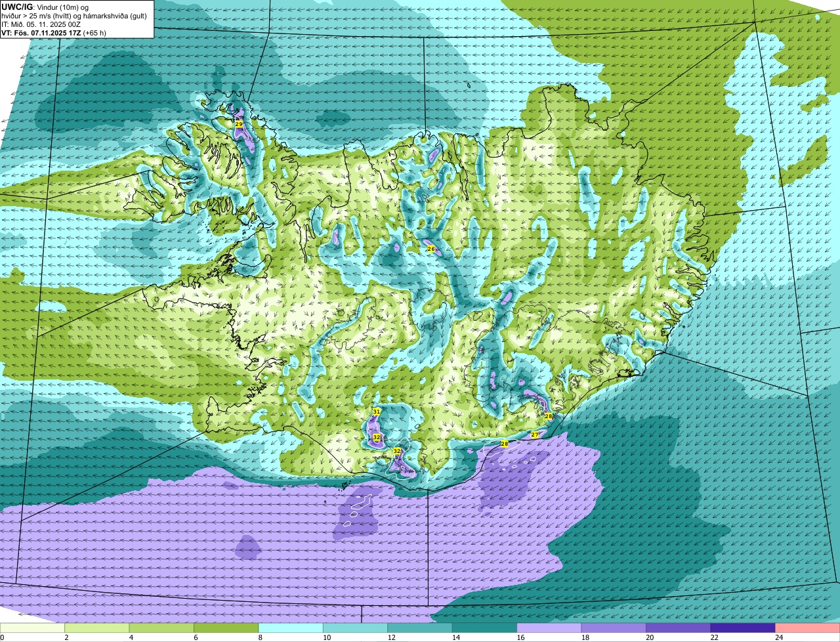Click the scale tick label '24'
This screenshot has height=642, width=840.
(778, 637)
